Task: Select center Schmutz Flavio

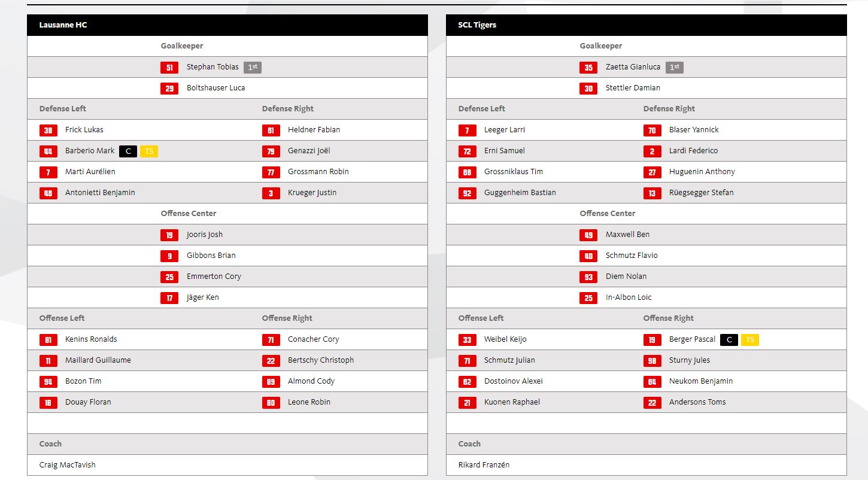Action: pyautogui.click(x=632, y=256)
